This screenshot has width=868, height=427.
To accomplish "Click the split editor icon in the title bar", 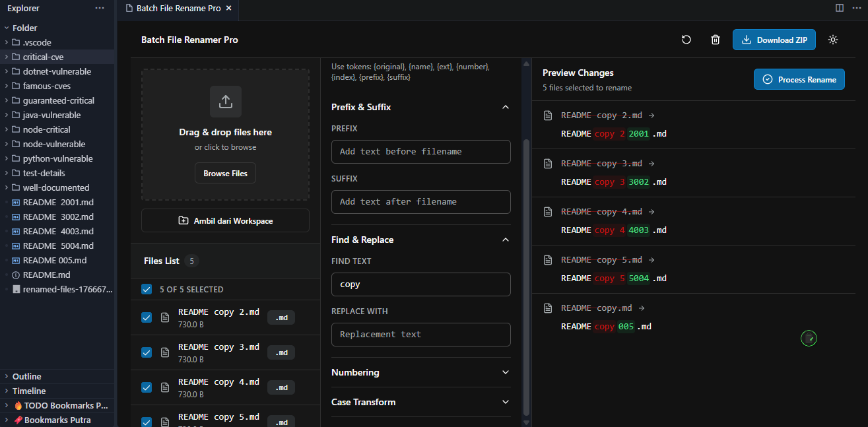I will [x=839, y=7].
